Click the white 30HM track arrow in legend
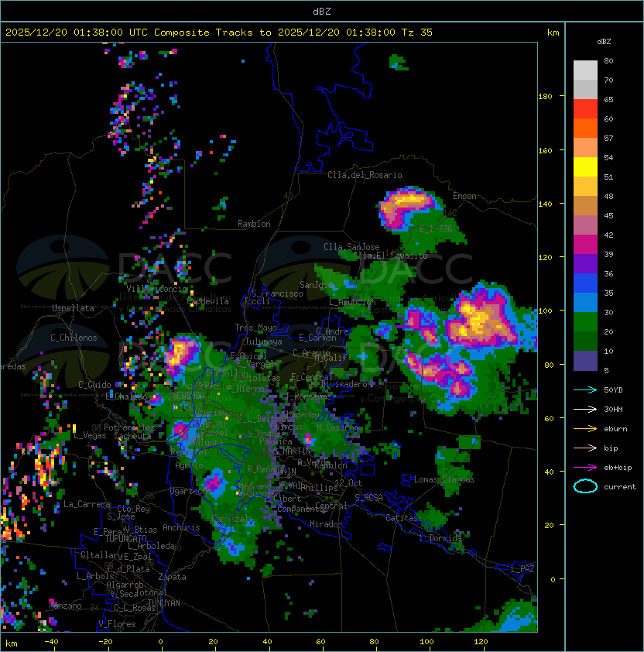The image size is (644, 652). click(585, 409)
